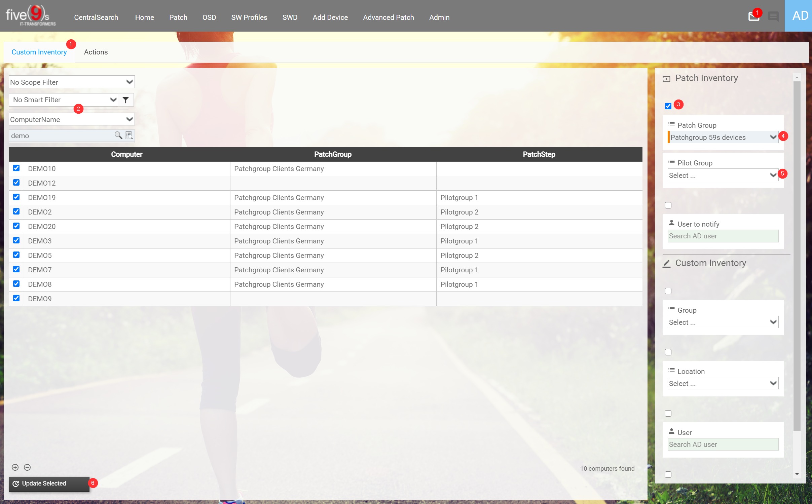Open the Pilot Group Select dropdown
This screenshot has height=504, width=812.
(x=723, y=175)
